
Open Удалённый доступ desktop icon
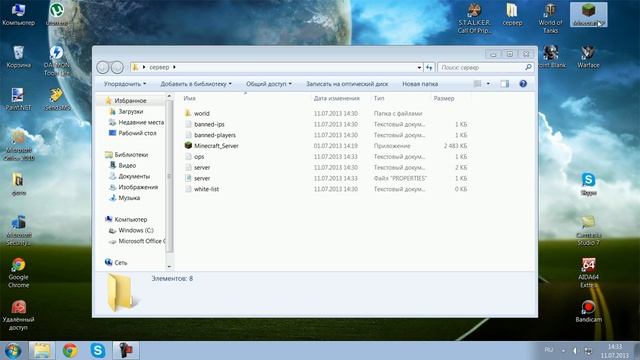[x=18, y=315]
